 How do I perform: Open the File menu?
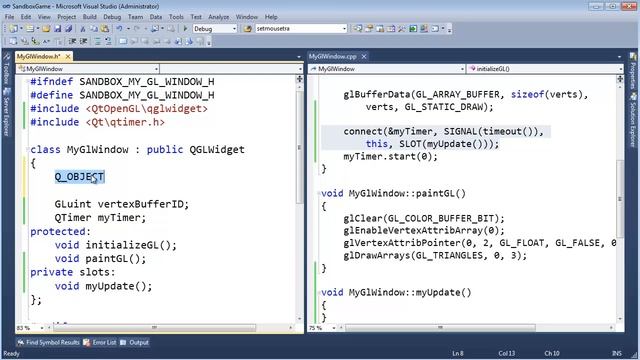pyautogui.click(x=9, y=17)
